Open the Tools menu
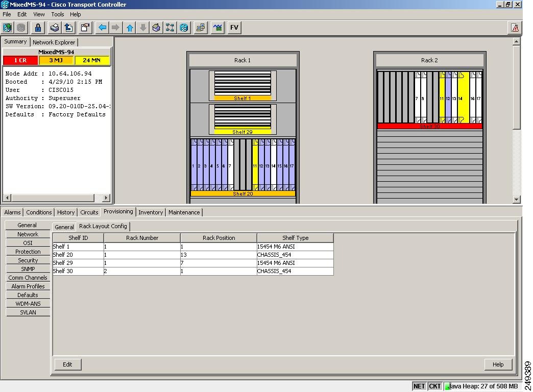533x392 pixels. tap(58, 14)
